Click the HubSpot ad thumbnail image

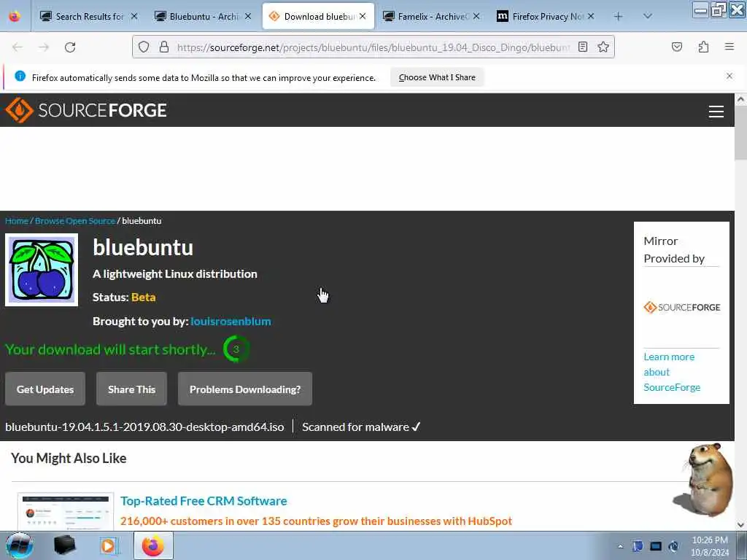[66, 512]
